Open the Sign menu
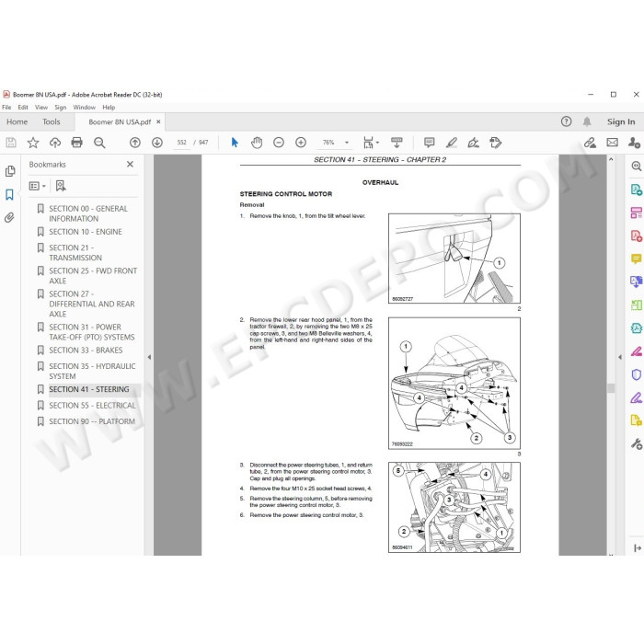Viewport: 644px width, 644px height. (x=61, y=108)
